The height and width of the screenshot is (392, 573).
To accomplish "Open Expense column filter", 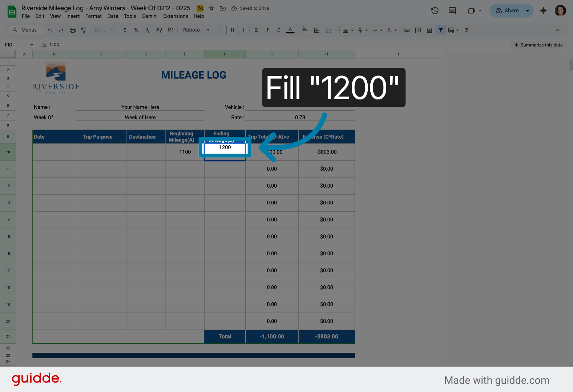I will coord(351,137).
